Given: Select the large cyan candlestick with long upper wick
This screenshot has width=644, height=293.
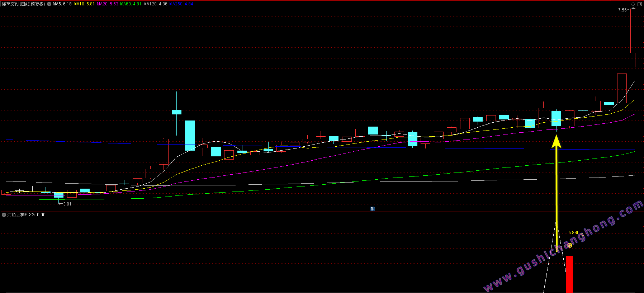Looking at the screenshot, I should pos(176,112).
